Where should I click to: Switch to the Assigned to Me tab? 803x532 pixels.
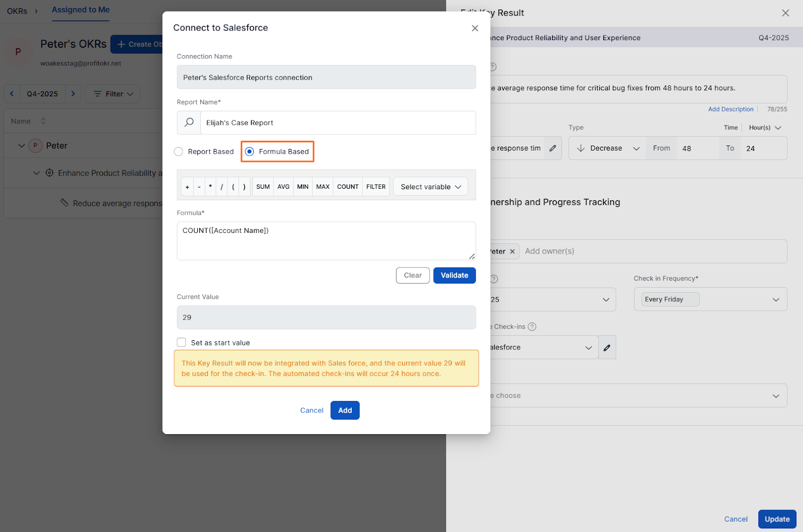[81, 10]
